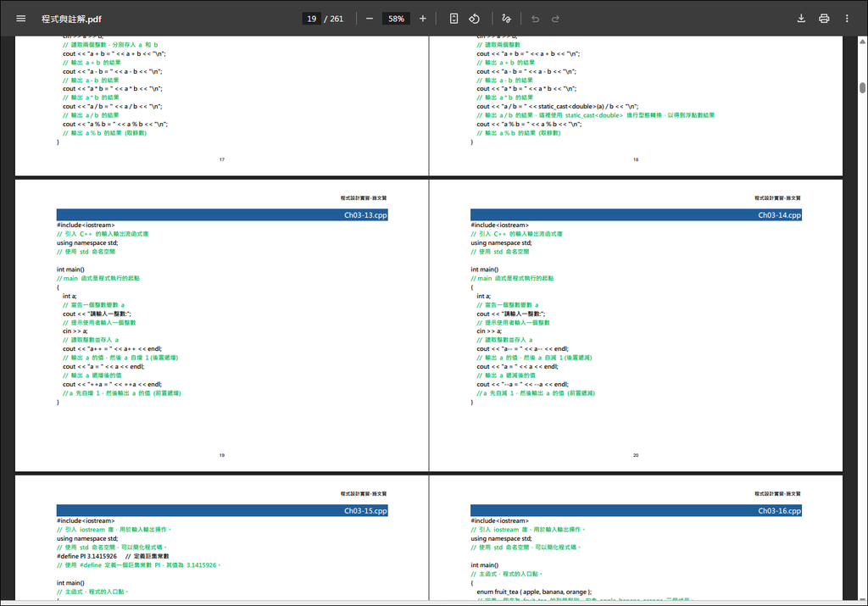This screenshot has height=606, width=868.
Task: Activate the draw annotation tool
Action: pos(506,19)
